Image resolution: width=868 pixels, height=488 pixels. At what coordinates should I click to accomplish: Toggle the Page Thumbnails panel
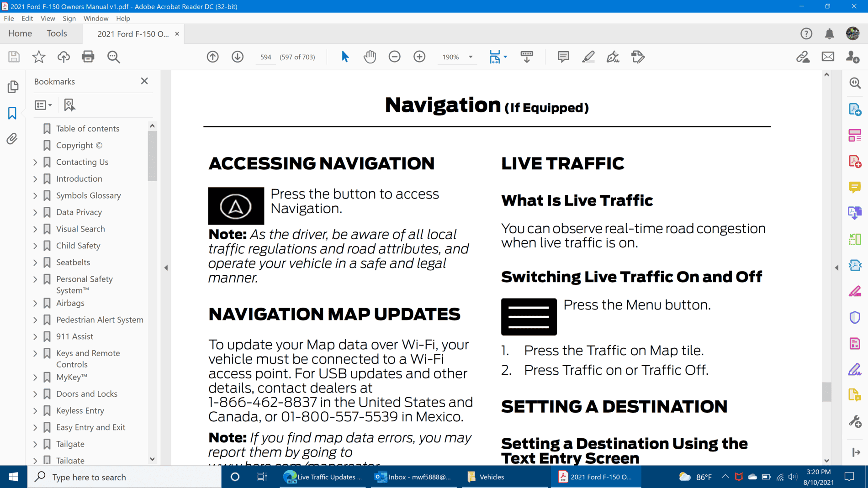(12, 87)
